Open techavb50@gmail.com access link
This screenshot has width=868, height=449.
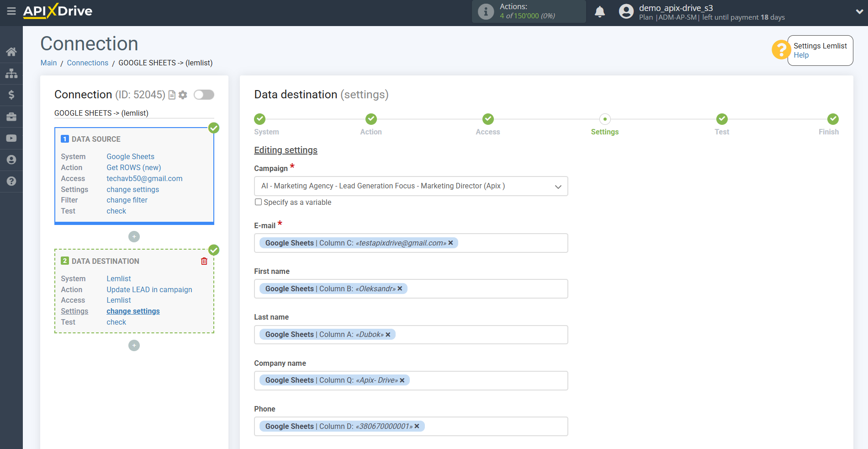coord(145,178)
